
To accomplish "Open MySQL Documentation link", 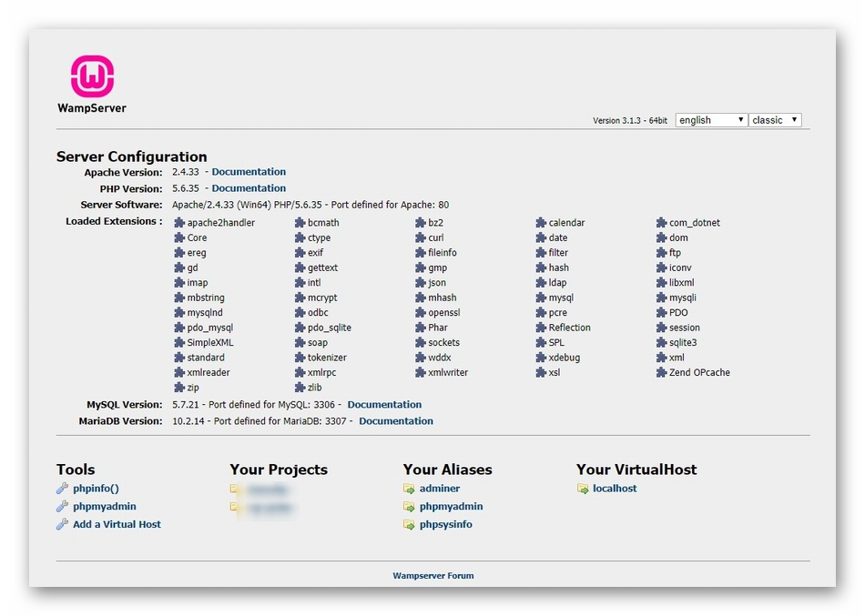I will pyautogui.click(x=384, y=405).
